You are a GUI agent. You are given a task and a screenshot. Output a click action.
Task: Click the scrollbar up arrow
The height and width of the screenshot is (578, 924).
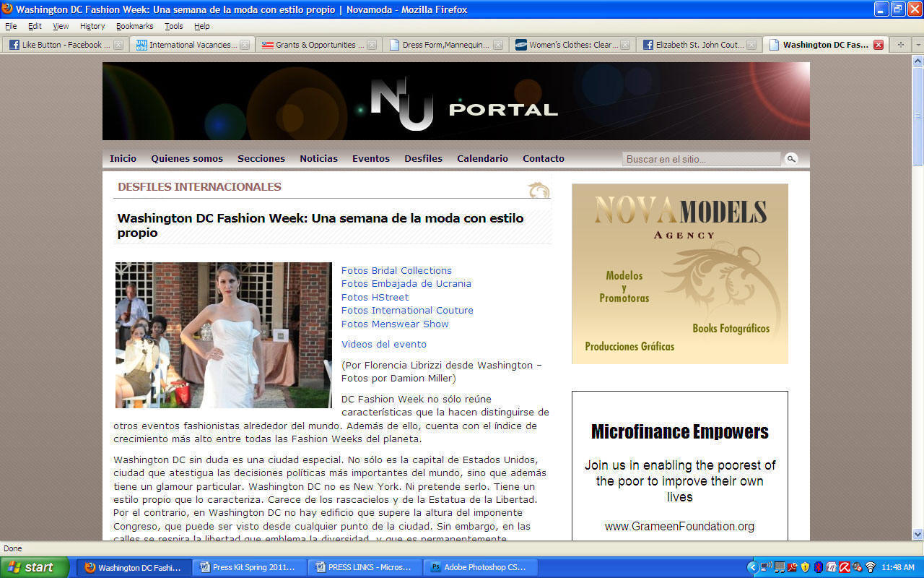[918, 61]
